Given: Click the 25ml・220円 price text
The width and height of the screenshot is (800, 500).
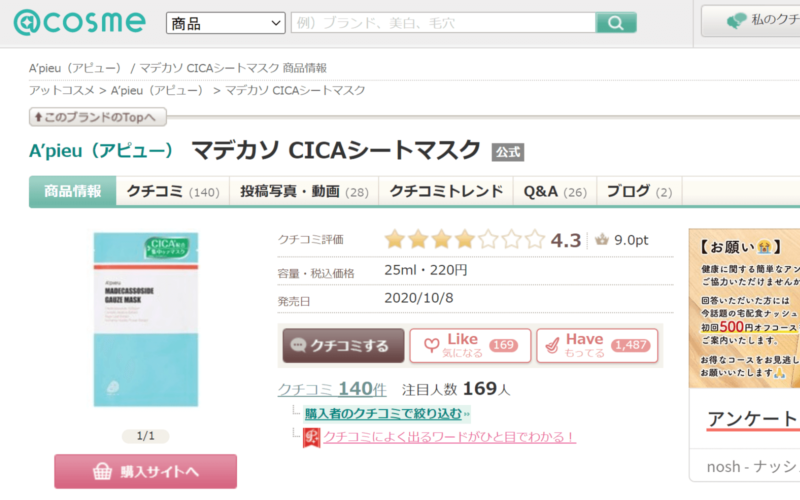Looking at the screenshot, I should coord(426,270).
